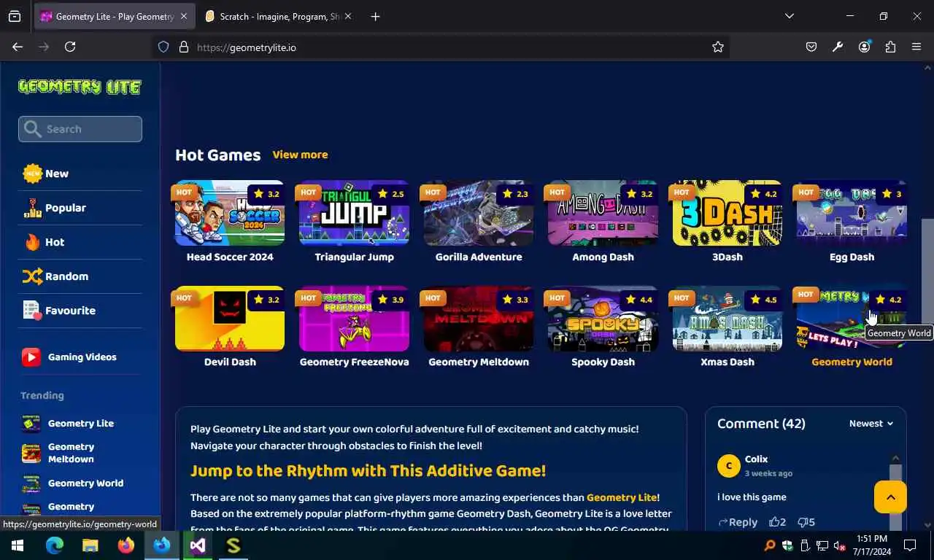Click the Hot flame icon
This screenshot has height=560, width=934.
click(x=32, y=242)
